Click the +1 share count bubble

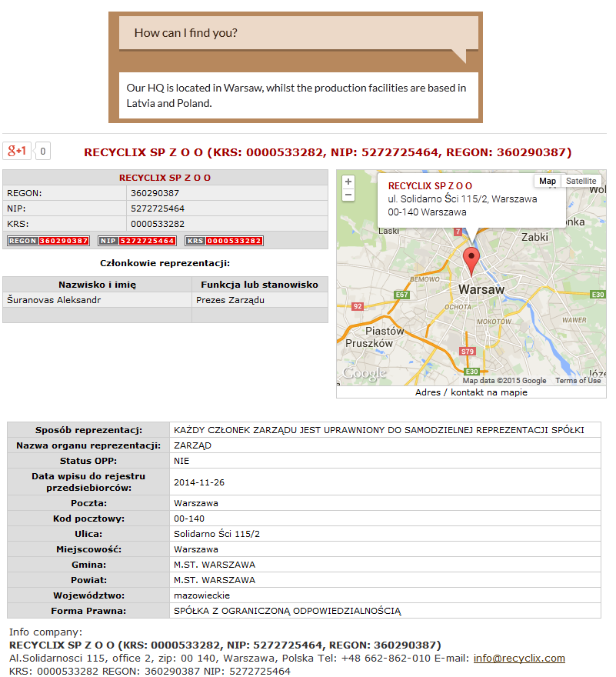coord(43,151)
